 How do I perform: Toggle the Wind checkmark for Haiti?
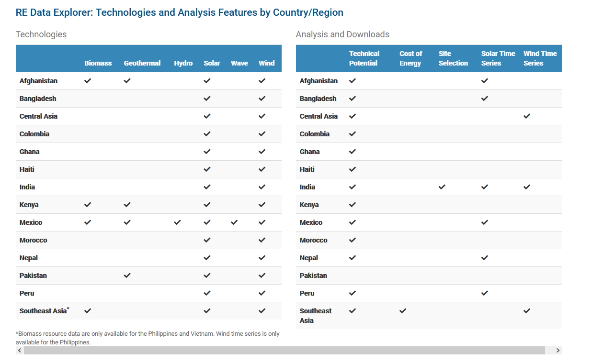[262, 169]
